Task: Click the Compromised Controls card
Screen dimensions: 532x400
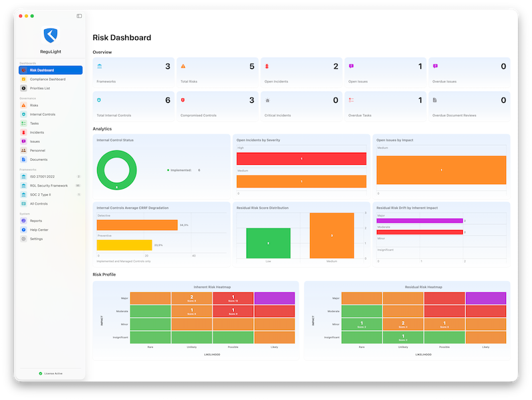Action: click(x=217, y=105)
